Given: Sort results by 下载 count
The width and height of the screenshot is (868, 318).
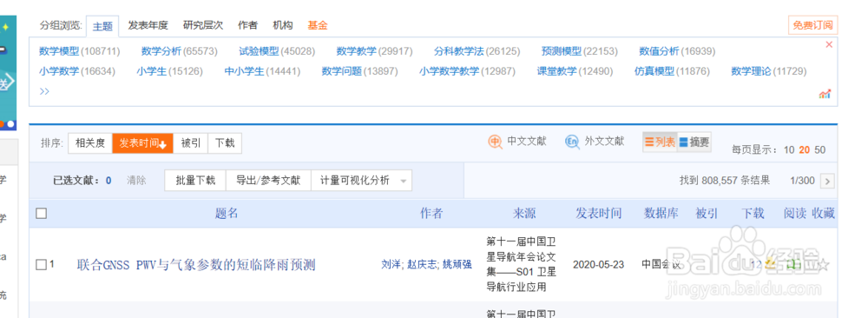Looking at the screenshot, I should (225, 143).
